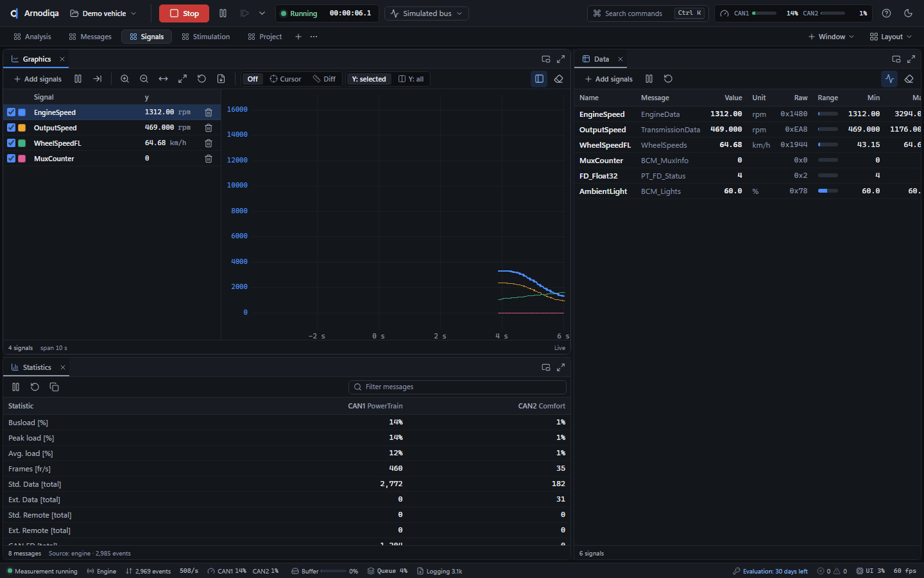
Task: Pause the Statistics panel updates
Action: pyautogui.click(x=15, y=387)
